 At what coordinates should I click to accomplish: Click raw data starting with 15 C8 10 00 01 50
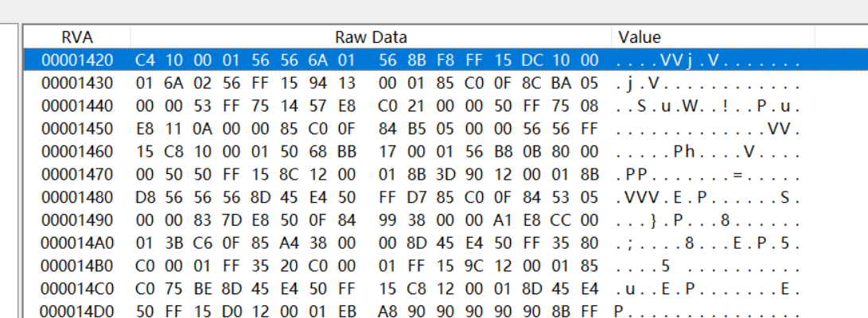click(367, 151)
